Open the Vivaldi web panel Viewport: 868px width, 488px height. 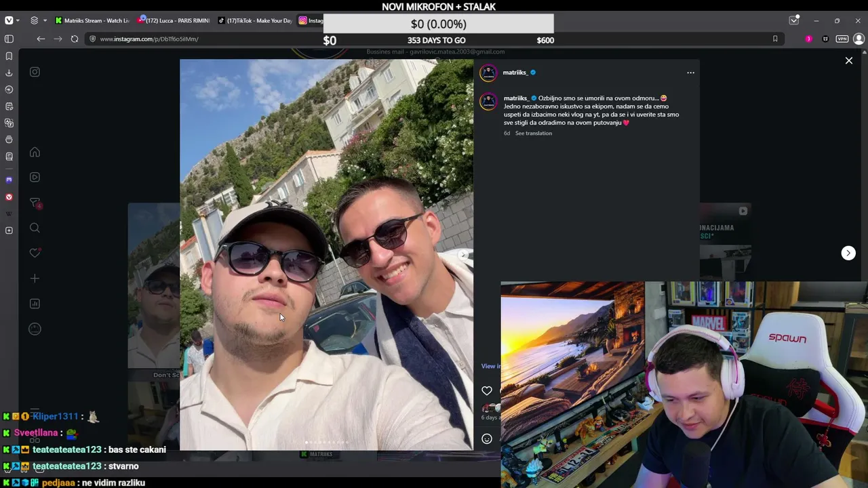(x=9, y=197)
